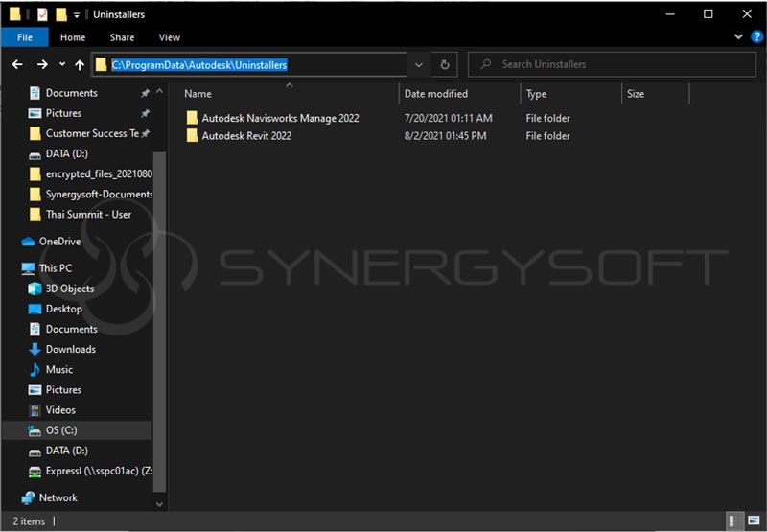Switch to Details view in status bar
The height and width of the screenshot is (532, 767).
click(x=735, y=521)
